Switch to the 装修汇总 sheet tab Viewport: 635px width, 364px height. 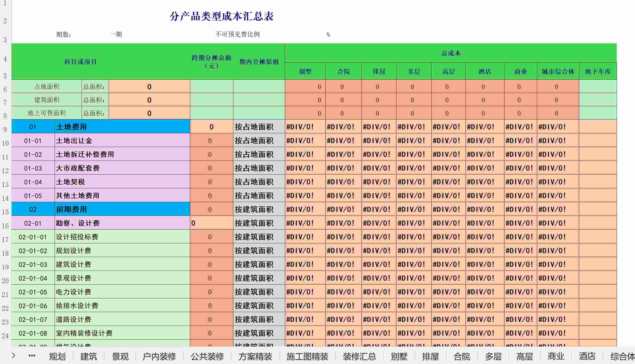click(x=359, y=356)
